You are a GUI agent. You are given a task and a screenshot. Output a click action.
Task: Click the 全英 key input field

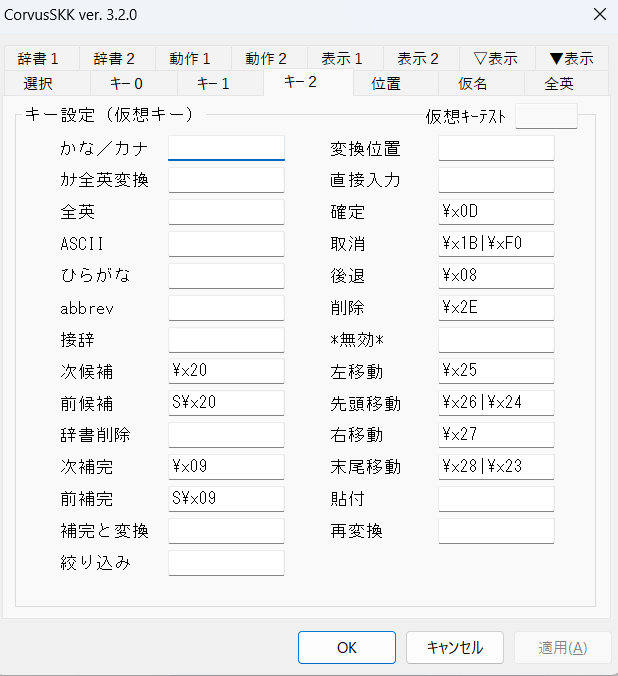[226, 212]
